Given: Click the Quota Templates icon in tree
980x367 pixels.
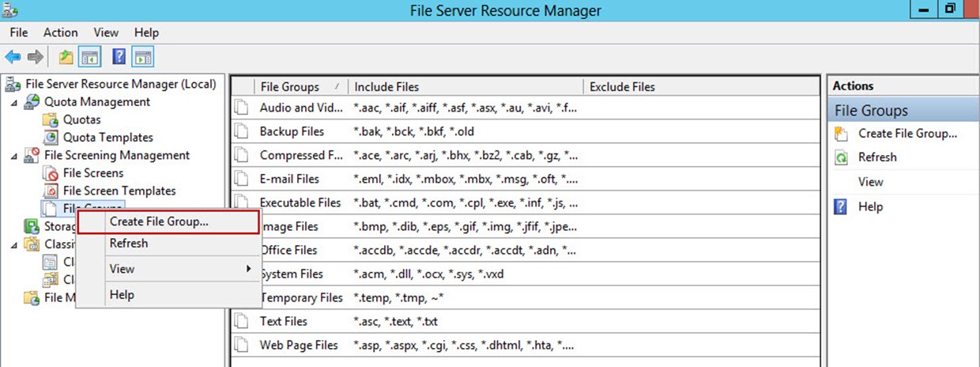Looking at the screenshot, I should (50, 138).
